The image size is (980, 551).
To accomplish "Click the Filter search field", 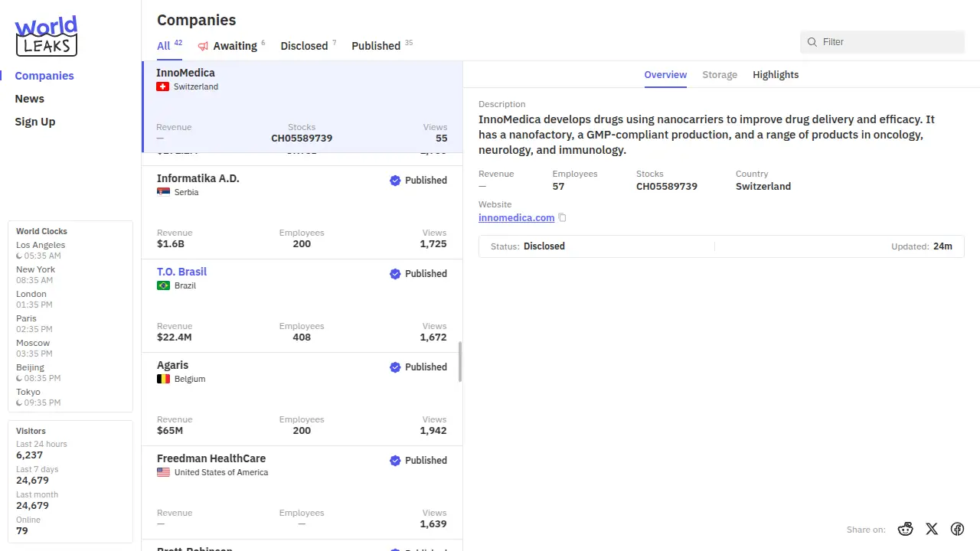I will [888, 42].
